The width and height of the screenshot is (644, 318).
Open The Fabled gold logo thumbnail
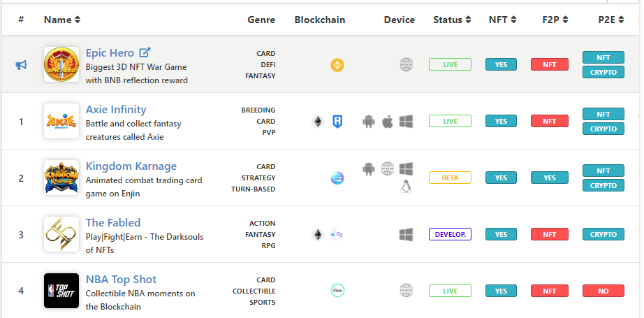click(x=61, y=234)
